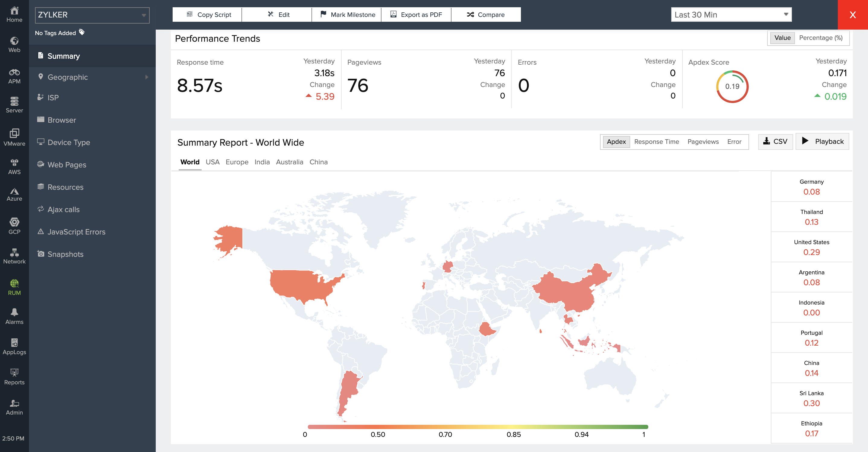The height and width of the screenshot is (452, 868).
Task: Switch map metric to Pageviews
Action: pyautogui.click(x=703, y=142)
